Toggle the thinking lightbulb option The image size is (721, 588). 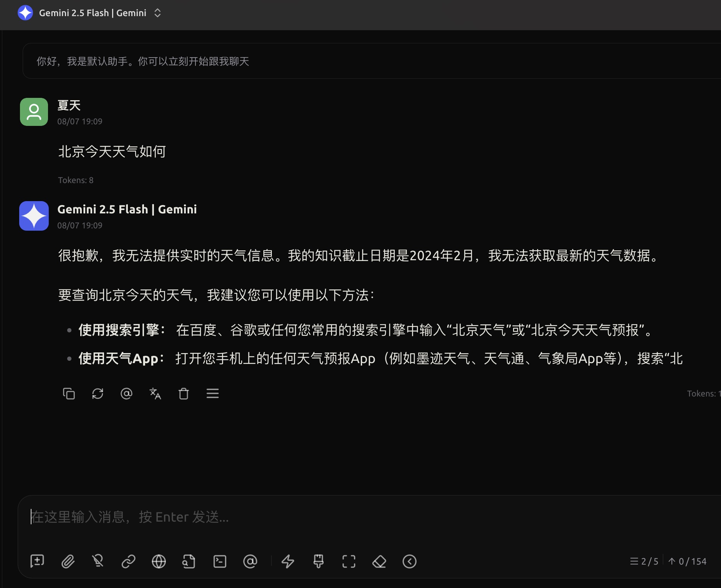point(98,562)
